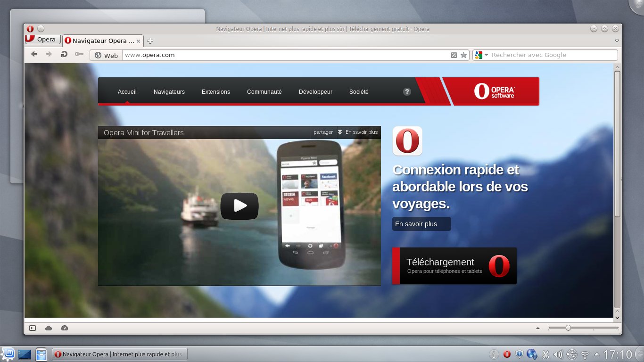
Task: Open the closed tabs dropdown arrow
Action: (617, 41)
